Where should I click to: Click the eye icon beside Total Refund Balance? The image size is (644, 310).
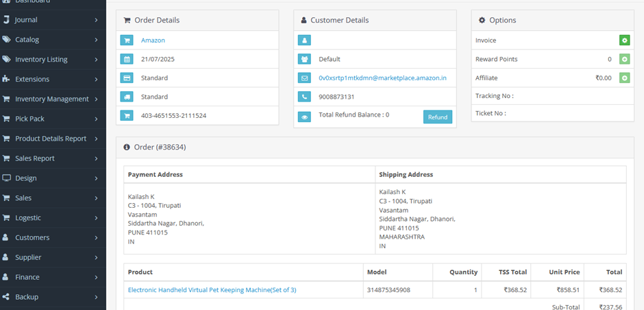(304, 116)
